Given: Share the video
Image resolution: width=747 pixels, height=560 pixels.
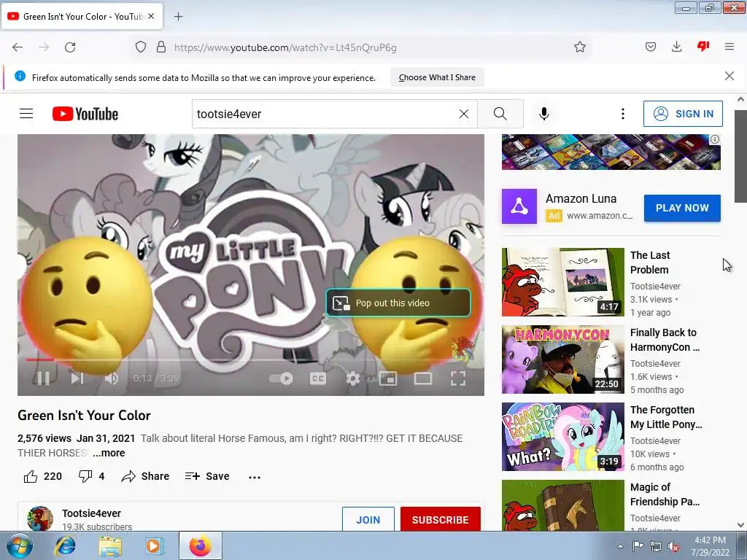Looking at the screenshot, I should (x=145, y=476).
